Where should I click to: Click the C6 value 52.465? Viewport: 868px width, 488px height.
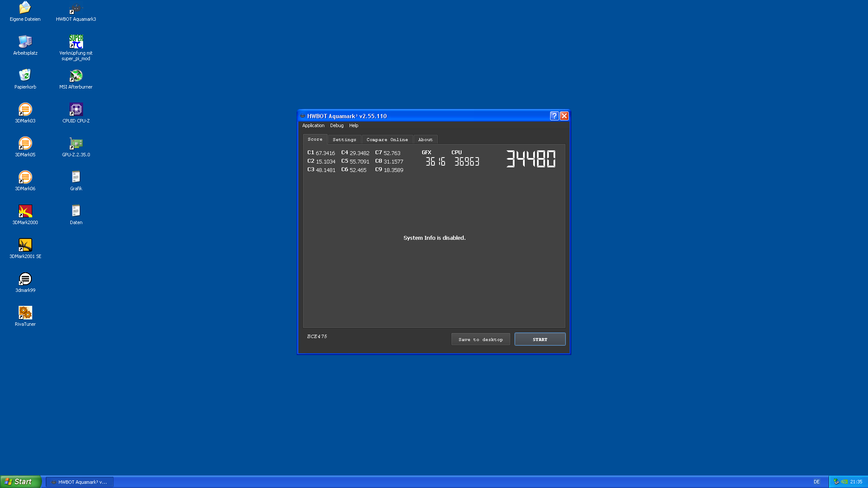click(x=358, y=170)
